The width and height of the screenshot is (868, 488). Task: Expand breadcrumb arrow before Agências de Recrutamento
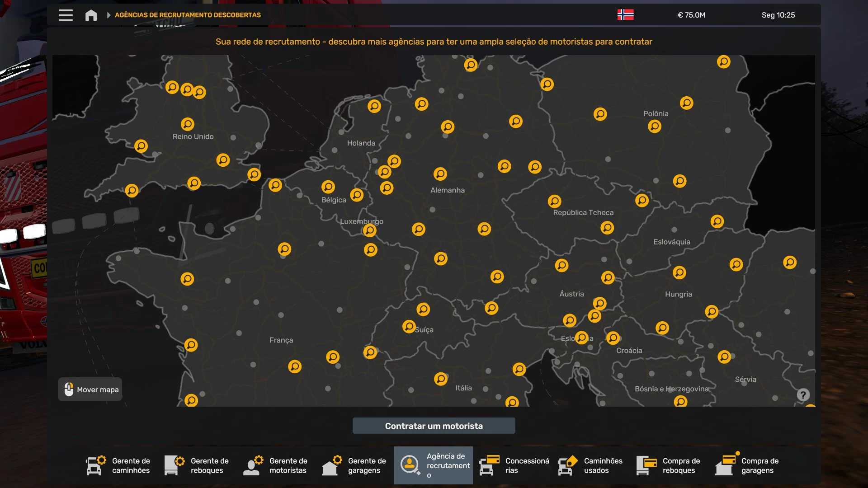click(x=108, y=15)
